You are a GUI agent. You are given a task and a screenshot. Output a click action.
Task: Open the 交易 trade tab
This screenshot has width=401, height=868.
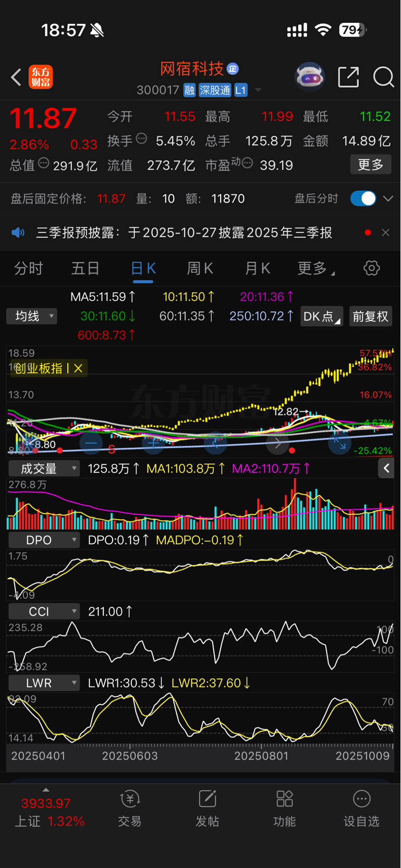tap(130, 808)
